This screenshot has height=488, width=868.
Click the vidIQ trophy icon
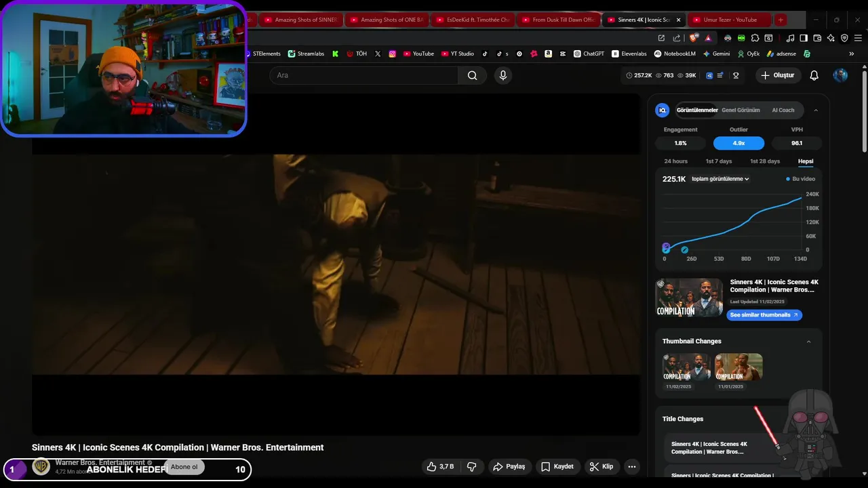coord(736,75)
